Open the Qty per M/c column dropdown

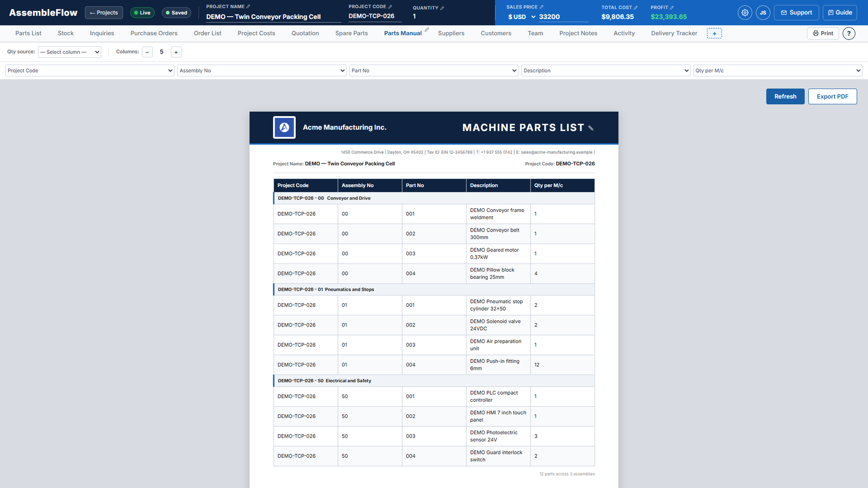(777, 70)
